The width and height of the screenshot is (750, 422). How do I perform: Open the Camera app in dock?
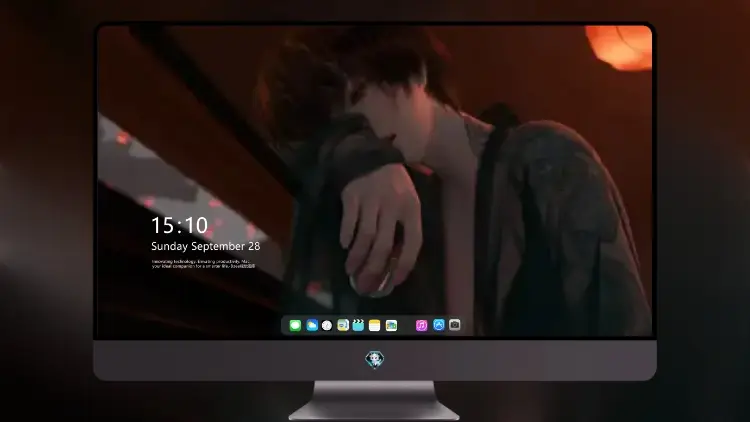(x=454, y=325)
